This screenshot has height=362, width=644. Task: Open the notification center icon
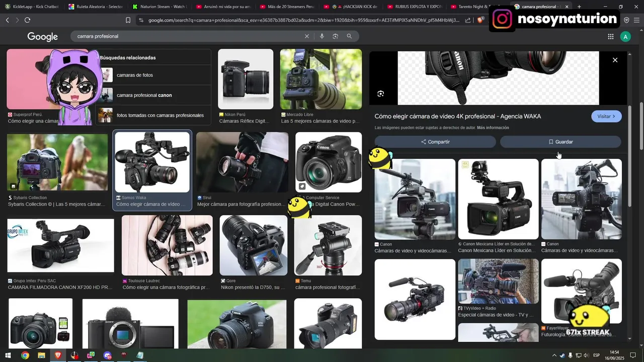[x=633, y=355]
